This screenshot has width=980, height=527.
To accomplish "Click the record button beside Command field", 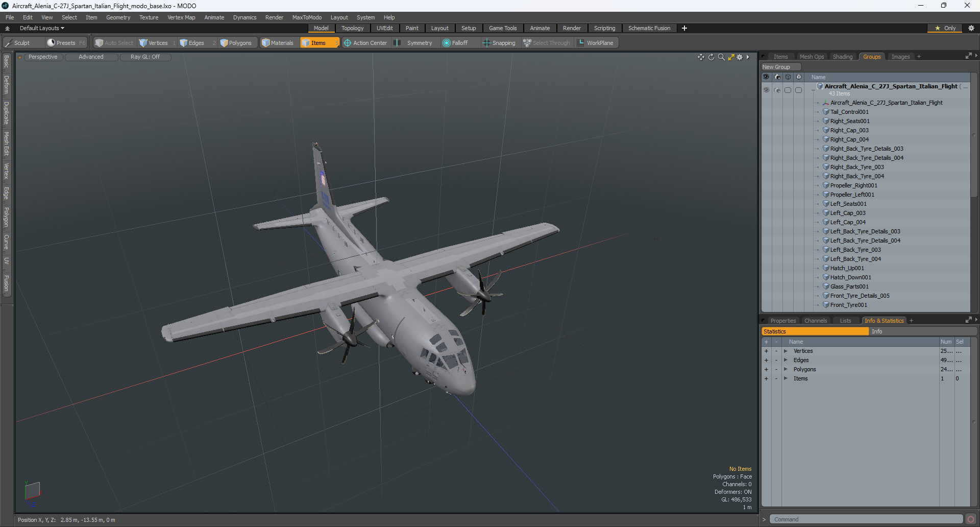I will (x=970, y=519).
